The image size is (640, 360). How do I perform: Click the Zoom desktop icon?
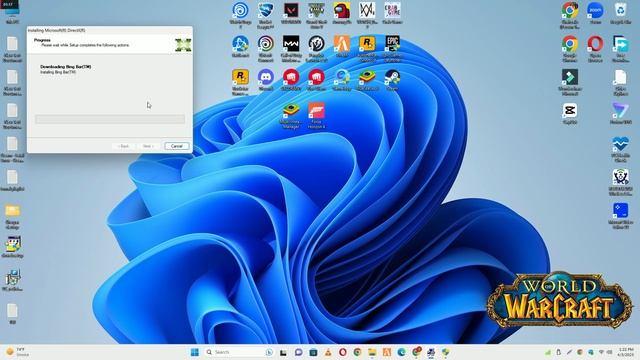(x=596, y=12)
